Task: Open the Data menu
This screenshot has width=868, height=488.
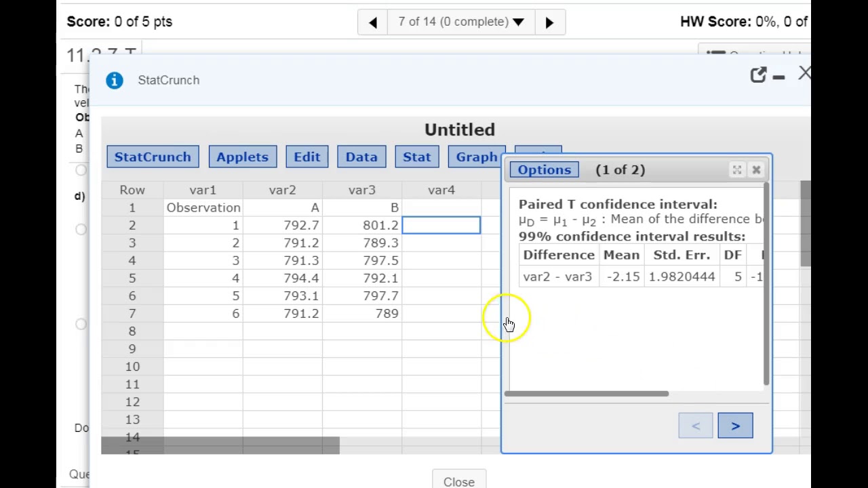Action: click(x=361, y=157)
